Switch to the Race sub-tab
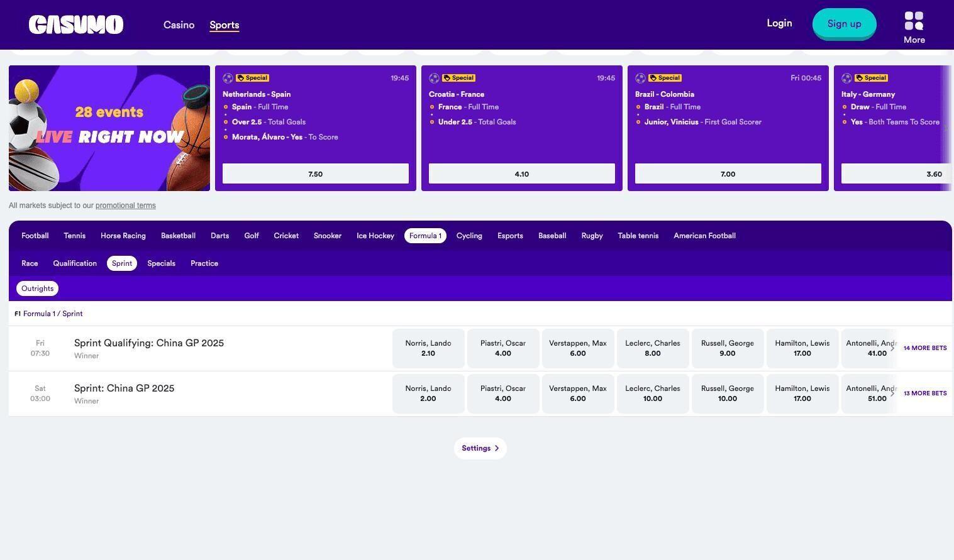 30,263
